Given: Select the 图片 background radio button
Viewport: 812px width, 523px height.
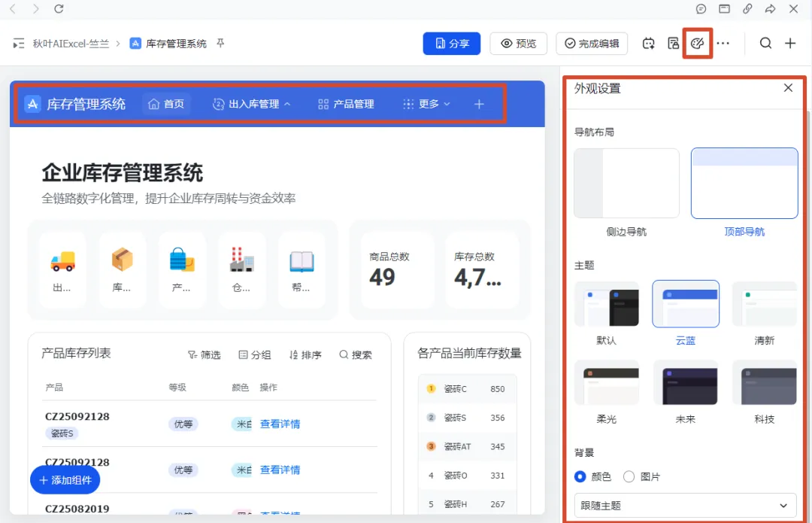Looking at the screenshot, I should 629,477.
